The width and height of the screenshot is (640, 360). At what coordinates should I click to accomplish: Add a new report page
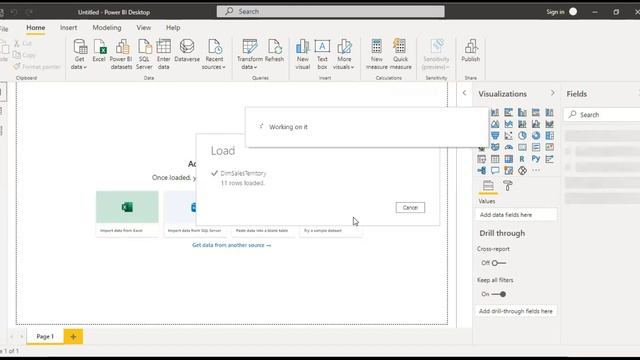point(73,336)
